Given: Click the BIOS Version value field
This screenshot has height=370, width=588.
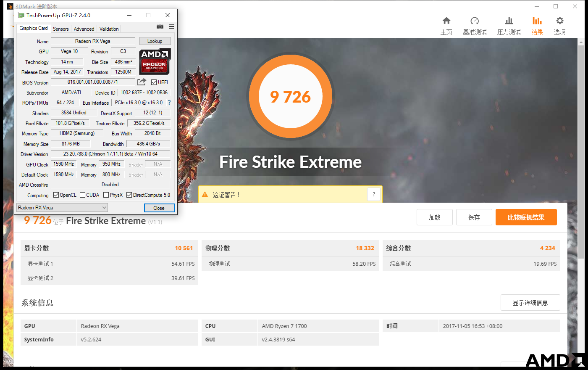Looking at the screenshot, I should click(93, 82).
